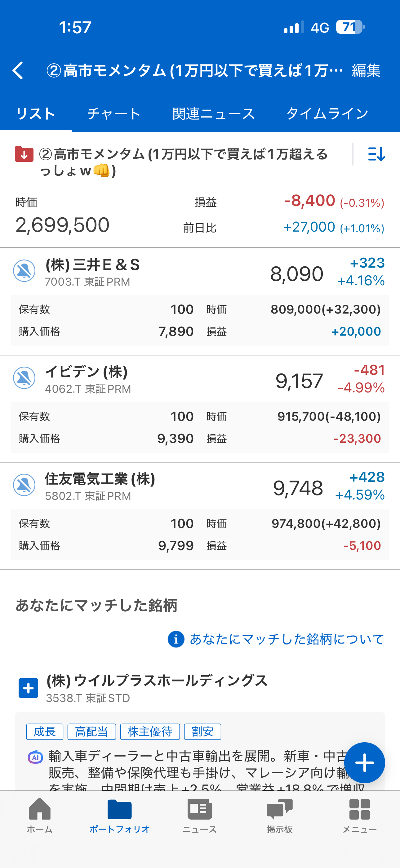400x868 pixels.
Task: Toggle alert bell for イビデン
Action: (24, 378)
